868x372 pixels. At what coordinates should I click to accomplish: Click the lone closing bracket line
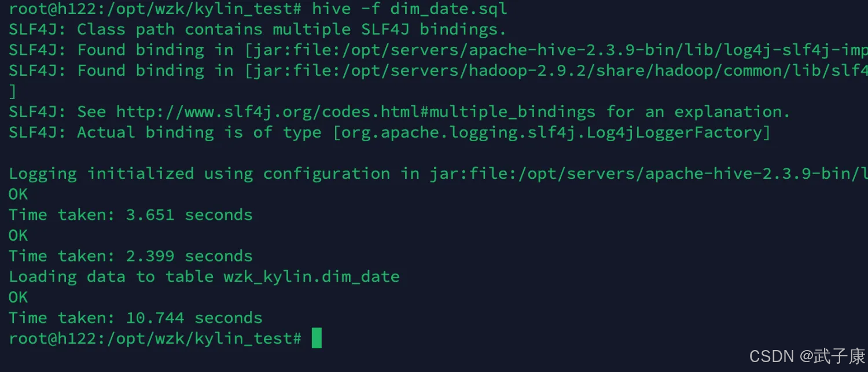tap(12, 91)
